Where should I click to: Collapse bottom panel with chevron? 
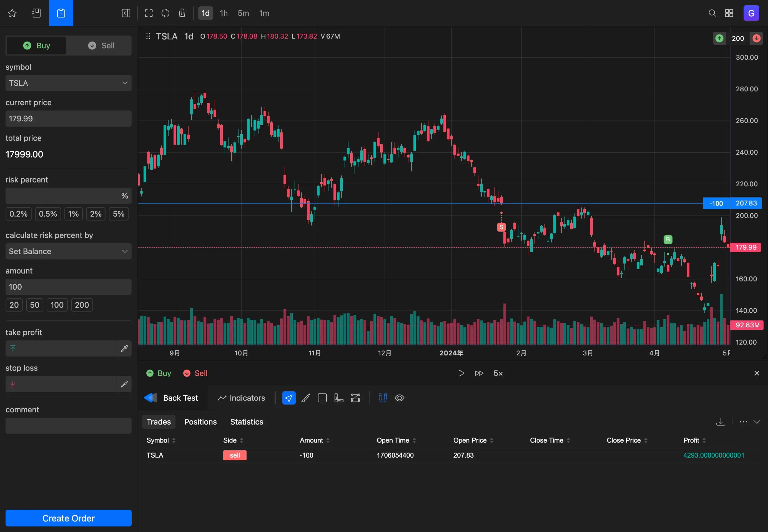click(x=757, y=422)
